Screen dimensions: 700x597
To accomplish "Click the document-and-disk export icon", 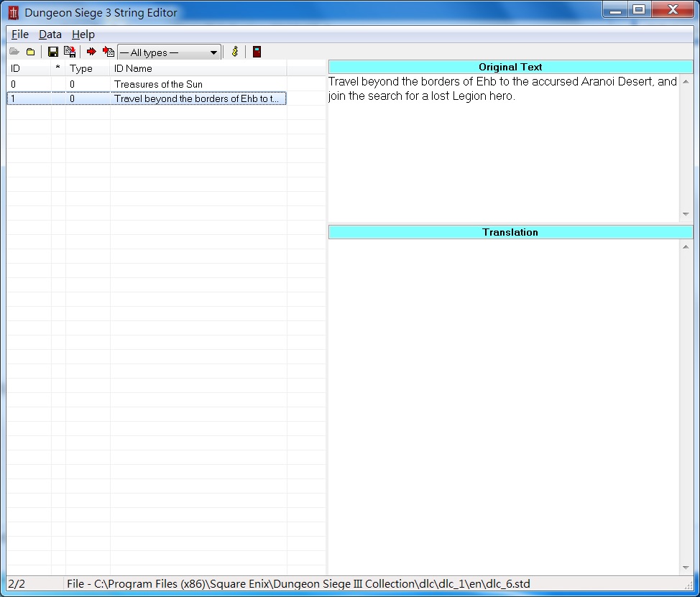I will point(70,52).
